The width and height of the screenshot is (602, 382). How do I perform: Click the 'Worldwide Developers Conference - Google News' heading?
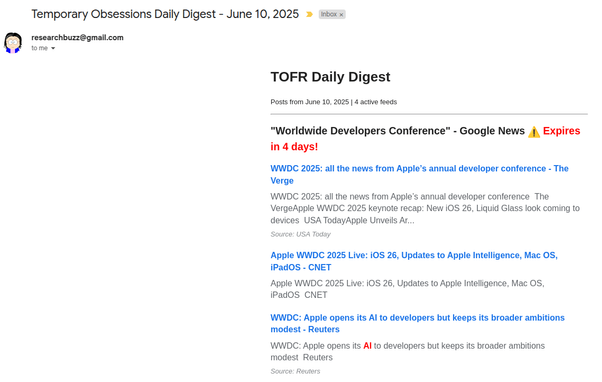[397, 131]
